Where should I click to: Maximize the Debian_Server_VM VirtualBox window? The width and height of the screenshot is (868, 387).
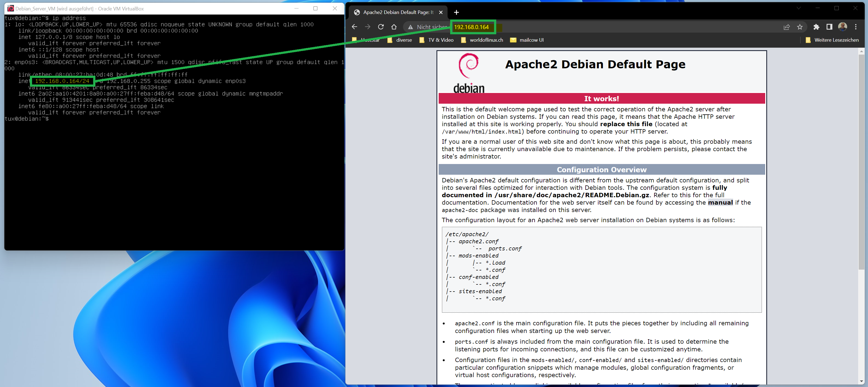(315, 9)
